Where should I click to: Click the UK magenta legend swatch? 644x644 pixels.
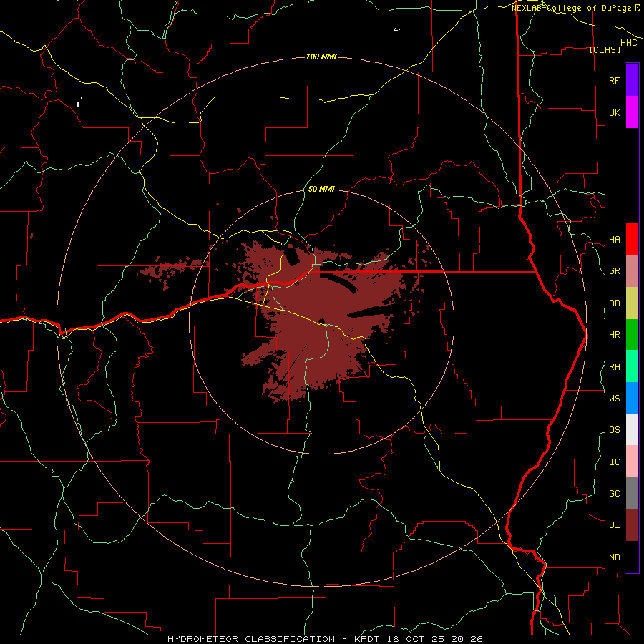[632, 112]
